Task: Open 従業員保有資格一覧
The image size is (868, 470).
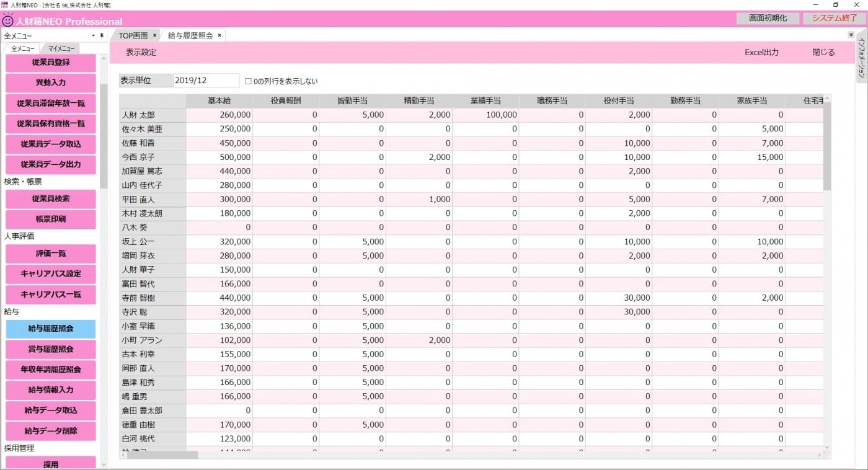Action: coord(51,123)
